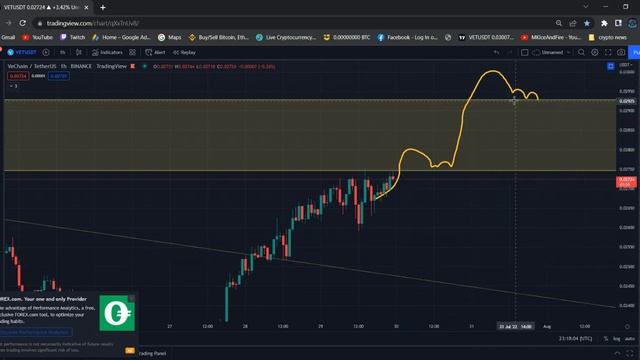Viewport: 640px width, 360px height.
Task: Toggle percent scale on price axis
Action: click(x=606, y=338)
